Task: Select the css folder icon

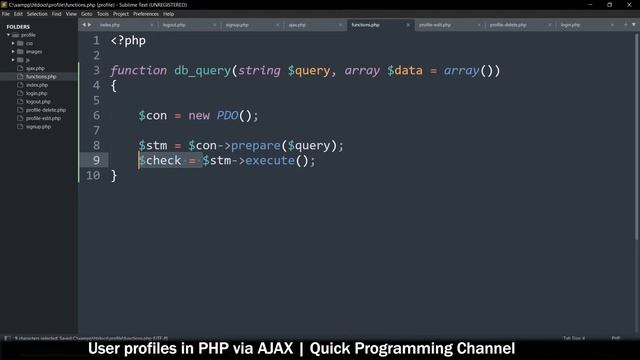Action: [x=20, y=43]
